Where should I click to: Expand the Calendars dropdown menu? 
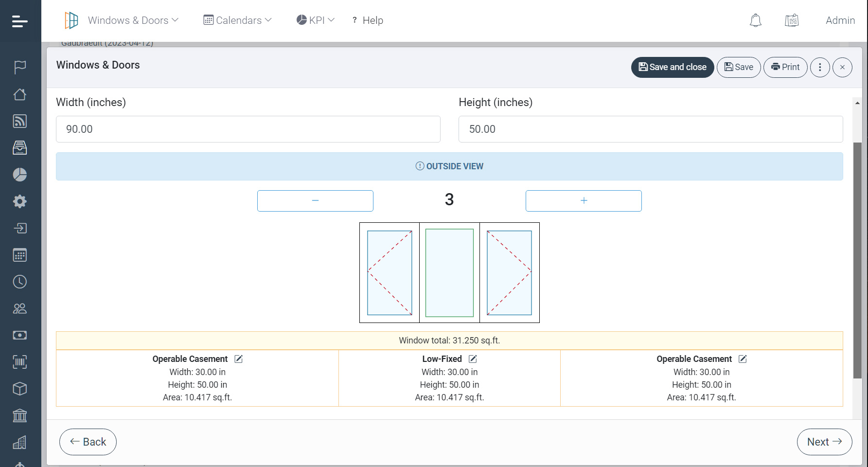(237, 20)
